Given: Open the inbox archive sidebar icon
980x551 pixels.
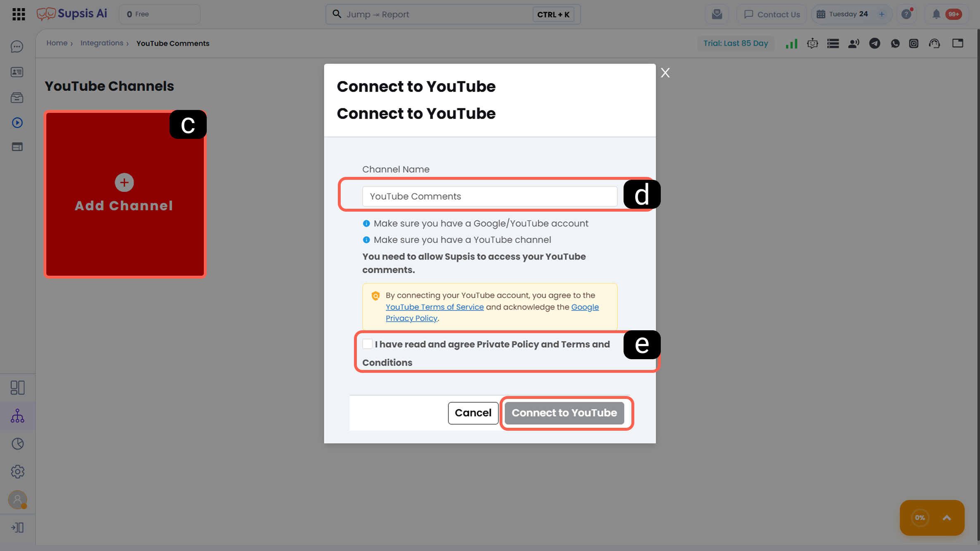Looking at the screenshot, I should pos(17,98).
